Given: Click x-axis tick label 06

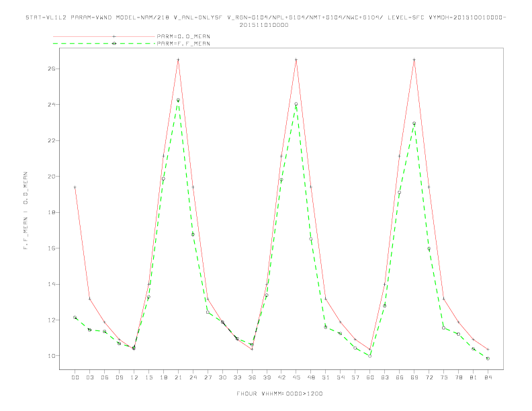Looking at the screenshot, I should pyautogui.click(x=105, y=377).
